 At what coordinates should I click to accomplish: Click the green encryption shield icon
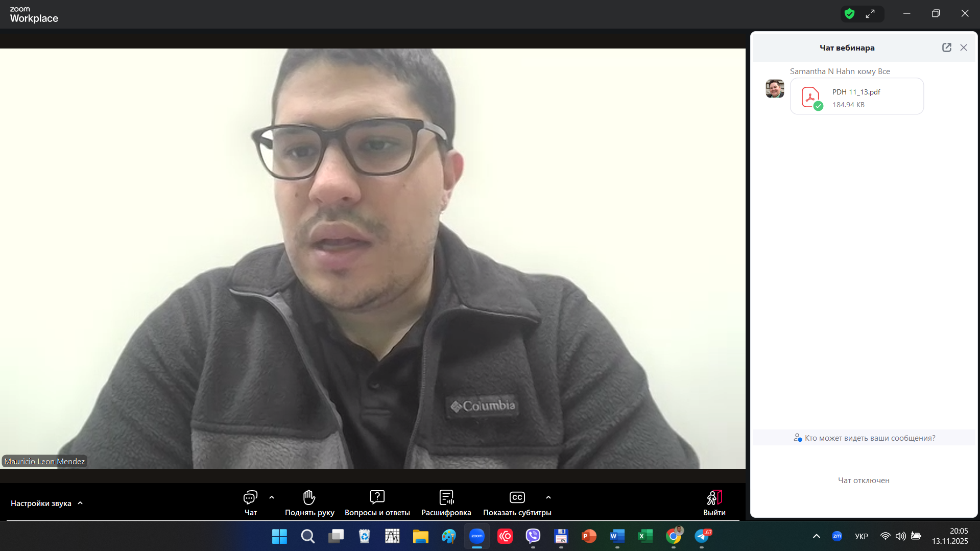[849, 14]
